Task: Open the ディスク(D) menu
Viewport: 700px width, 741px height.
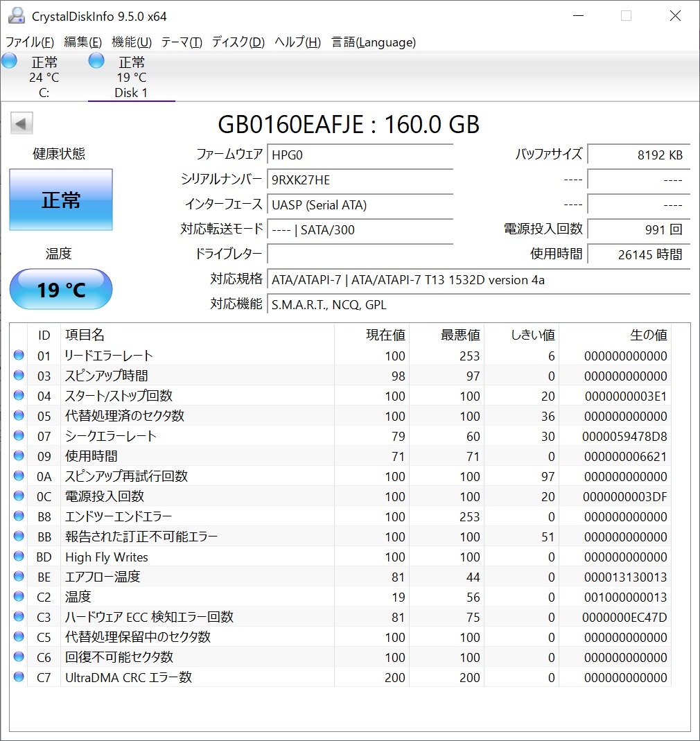Action: coord(238,42)
